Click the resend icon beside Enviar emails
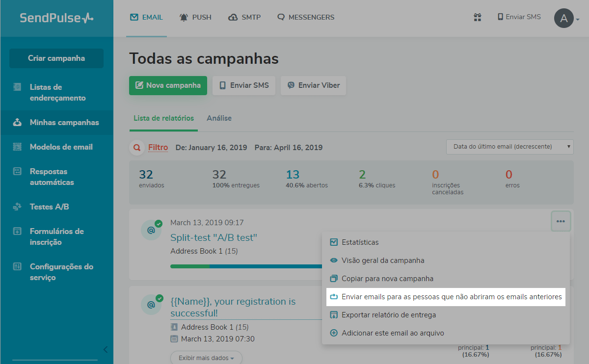 pyautogui.click(x=334, y=297)
